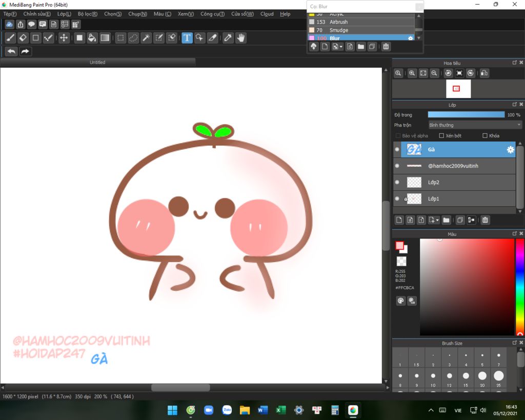Select the Hand tool

(241, 38)
